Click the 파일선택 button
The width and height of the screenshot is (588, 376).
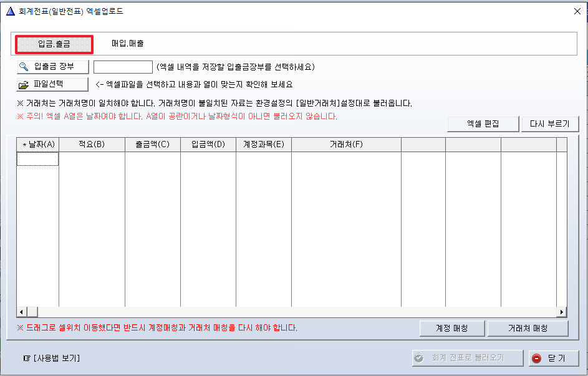(x=53, y=84)
